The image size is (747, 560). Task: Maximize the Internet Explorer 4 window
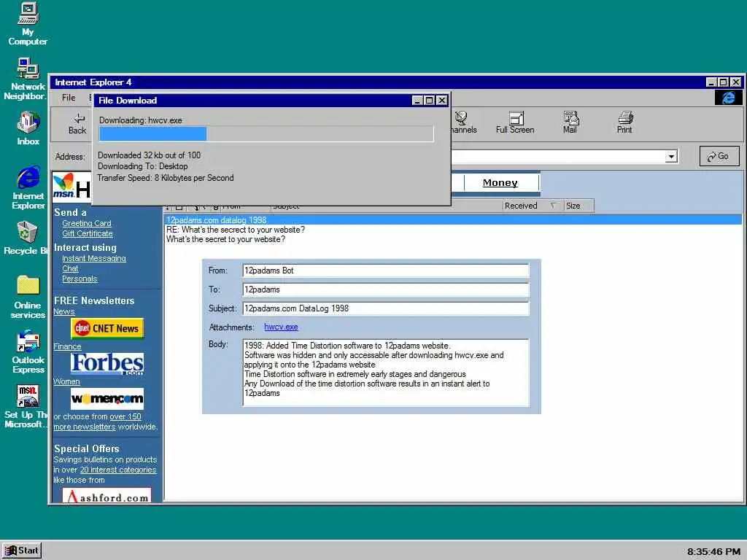723,82
